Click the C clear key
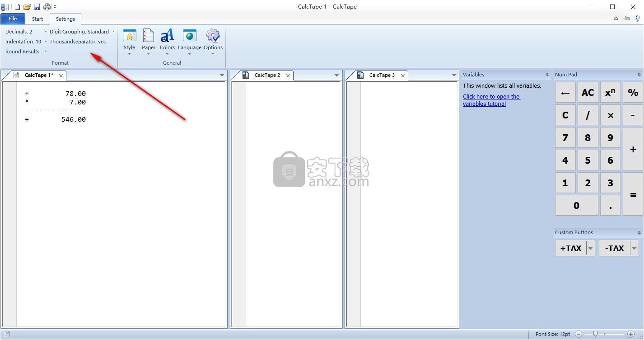The image size is (644, 340). click(x=565, y=115)
